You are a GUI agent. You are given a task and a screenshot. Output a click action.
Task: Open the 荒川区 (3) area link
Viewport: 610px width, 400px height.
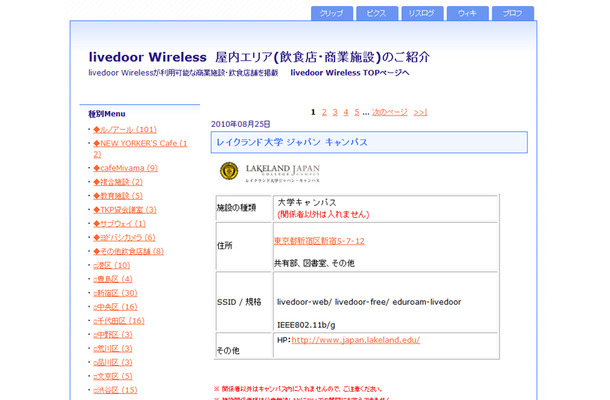(113, 349)
